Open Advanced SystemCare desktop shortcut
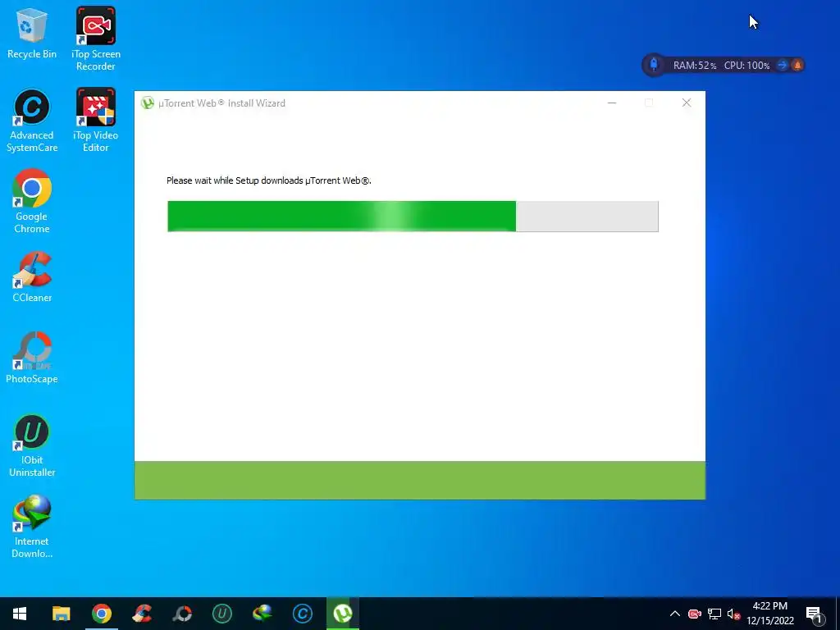Screen dimensions: 840x630 click(32, 121)
